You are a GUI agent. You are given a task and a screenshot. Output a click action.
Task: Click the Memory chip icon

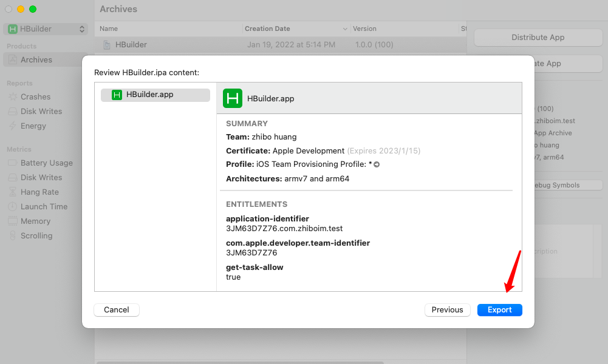click(x=13, y=221)
